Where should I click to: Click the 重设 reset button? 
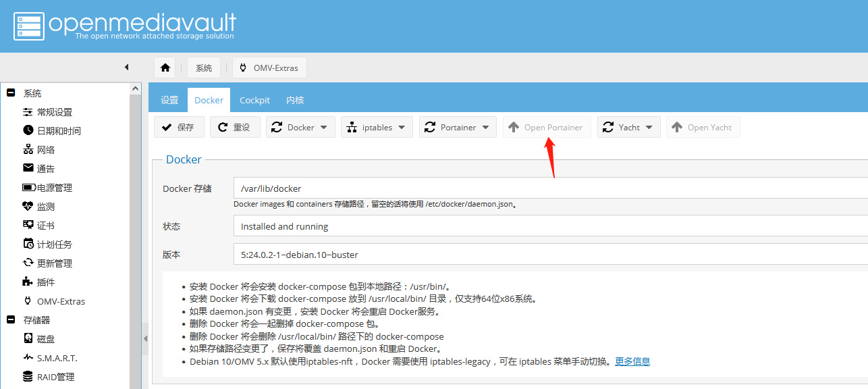tap(235, 127)
